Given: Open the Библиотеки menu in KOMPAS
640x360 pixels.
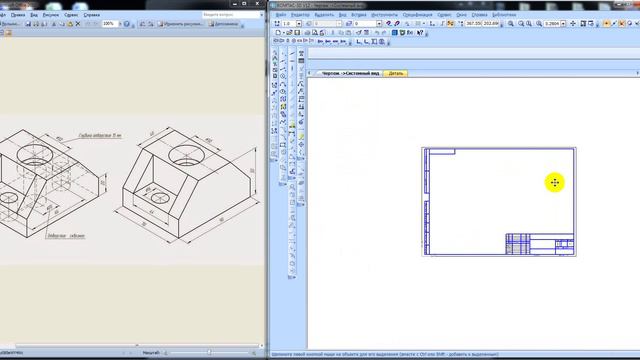Looking at the screenshot, I should click(504, 15).
